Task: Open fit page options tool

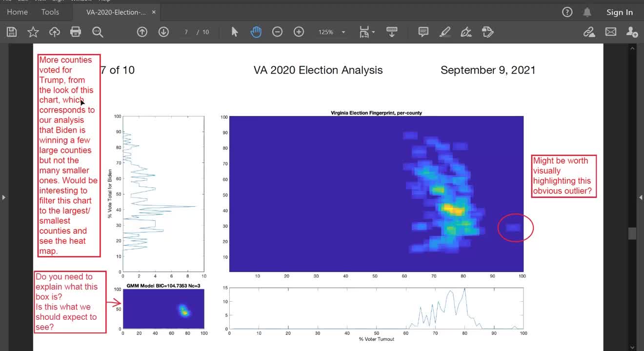Action: coord(366,32)
